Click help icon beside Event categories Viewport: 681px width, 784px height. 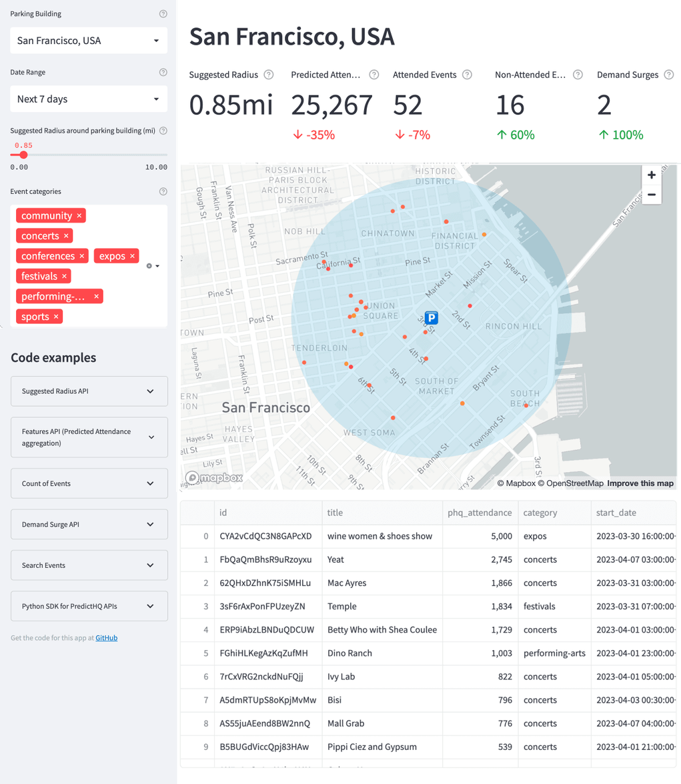[x=163, y=191]
